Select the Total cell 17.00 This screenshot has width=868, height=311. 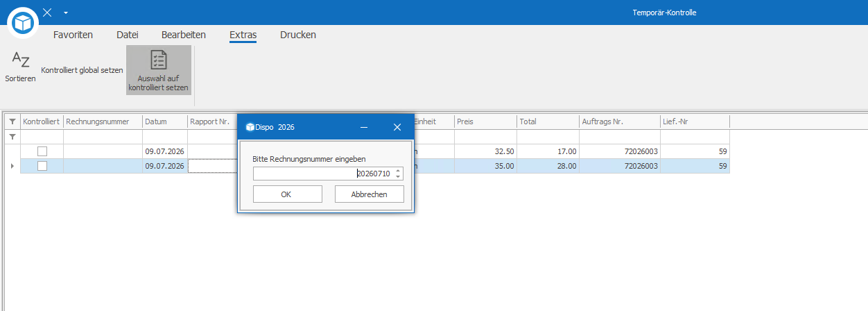[548, 151]
